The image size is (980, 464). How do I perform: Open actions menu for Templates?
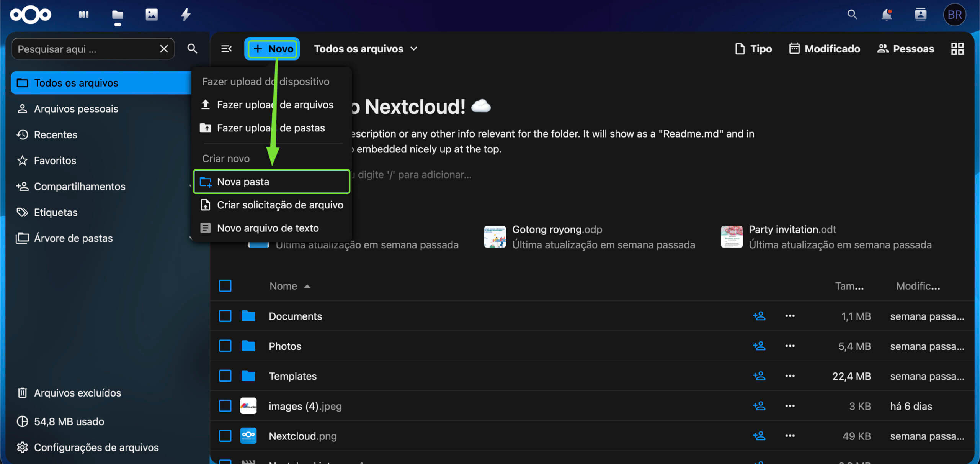(790, 376)
